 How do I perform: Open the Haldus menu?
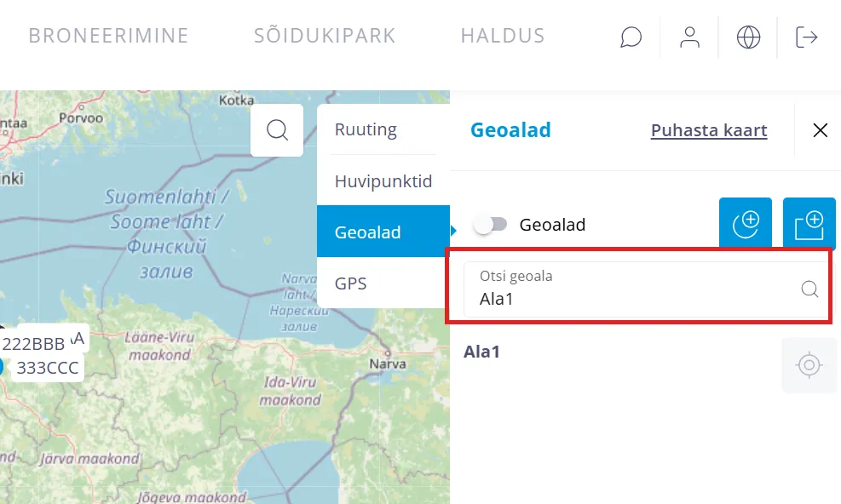point(503,37)
